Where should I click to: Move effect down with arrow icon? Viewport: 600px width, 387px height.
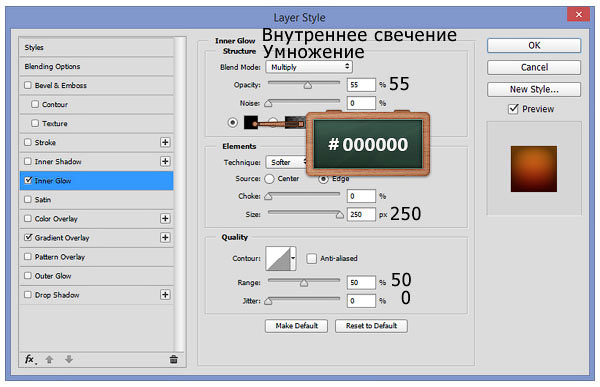tap(69, 359)
